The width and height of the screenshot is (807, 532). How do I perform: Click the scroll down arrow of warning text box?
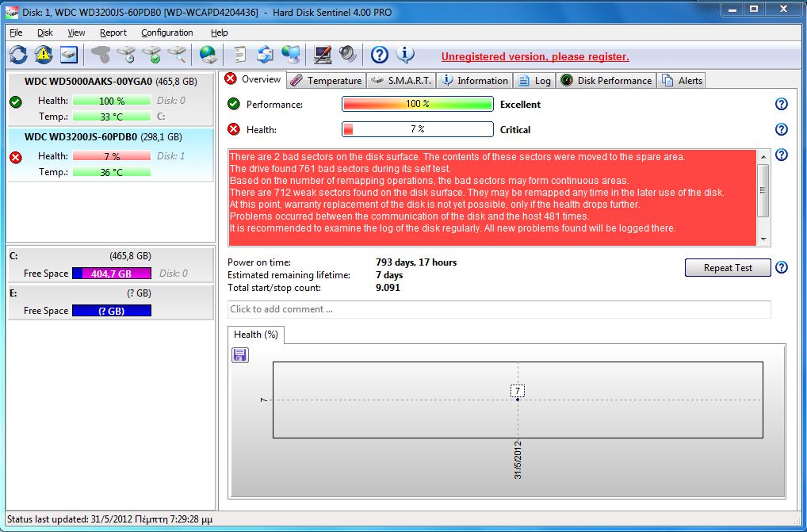pyautogui.click(x=763, y=239)
